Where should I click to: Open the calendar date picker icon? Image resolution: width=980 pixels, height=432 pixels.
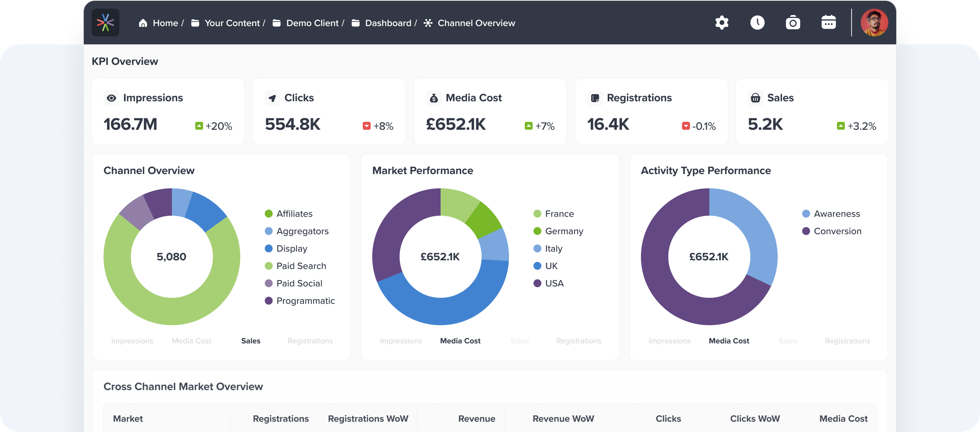[x=828, y=23]
